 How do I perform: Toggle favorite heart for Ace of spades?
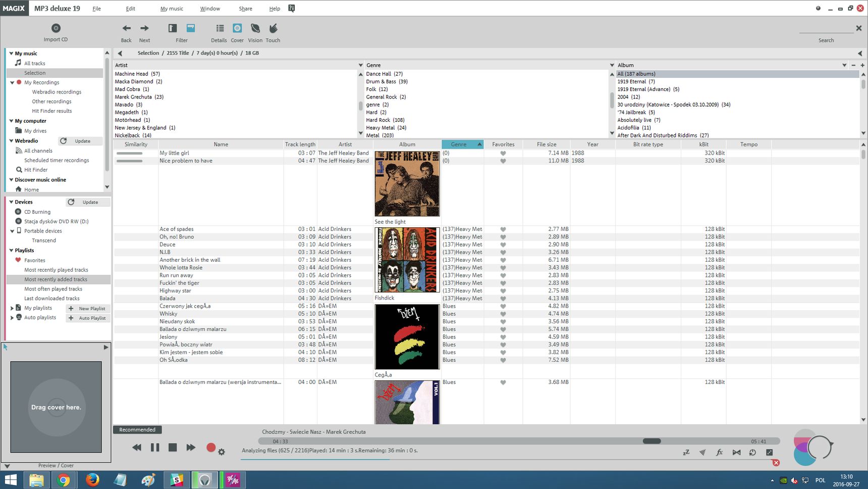[x=503, y=229]
